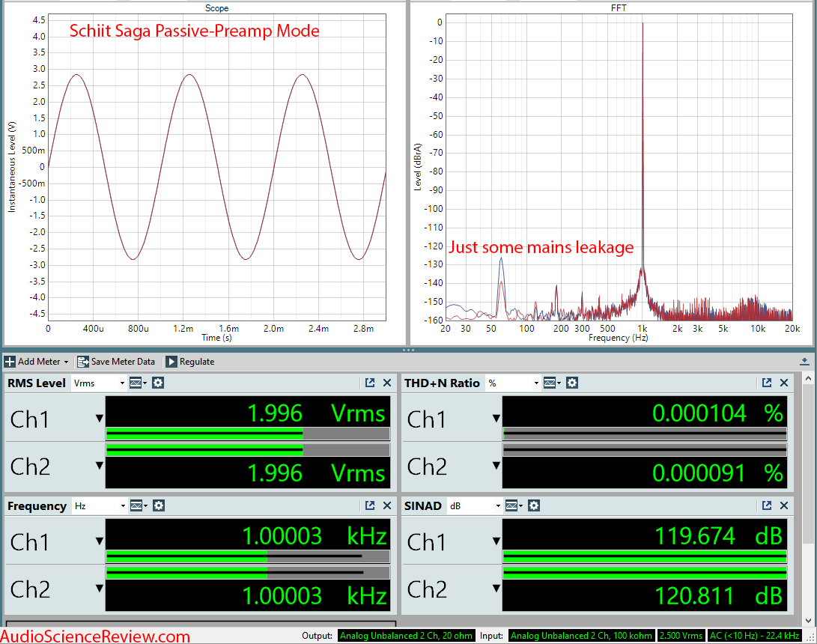Expand Frequency Ch1 channel arrow
The width and height of the screenshot is (817, 644).
[x=100, y=541]
